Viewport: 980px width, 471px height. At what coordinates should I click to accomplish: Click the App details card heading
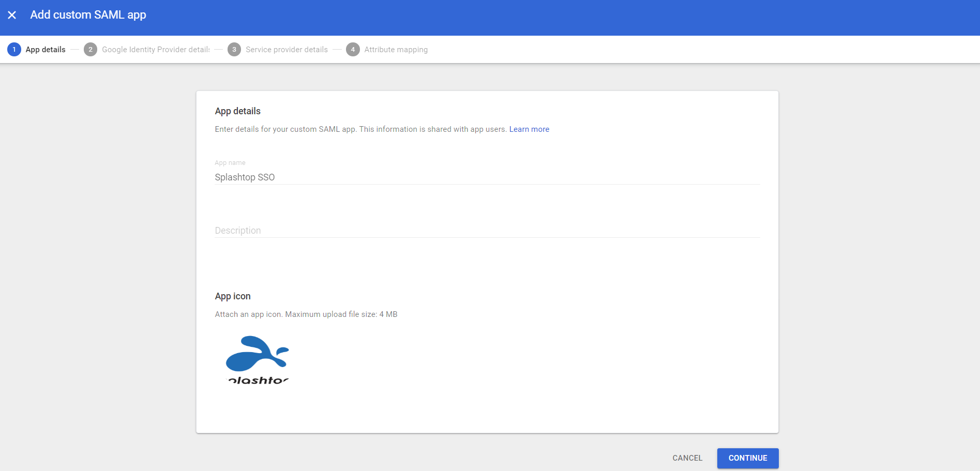point(238,111)
